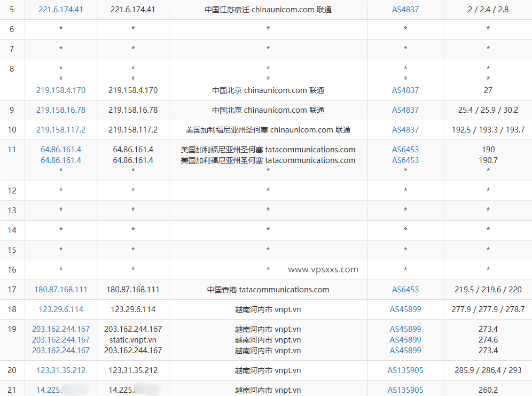Select the 219.158.16.78 IP link
The image size is (532, 396).
pyautogui.click(x=60, y=110)
